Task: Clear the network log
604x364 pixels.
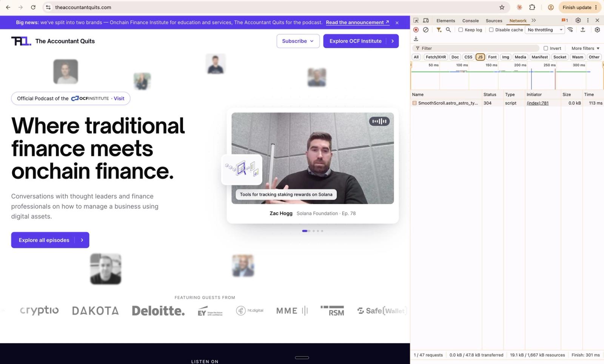Action: click(x=426, y=30)
